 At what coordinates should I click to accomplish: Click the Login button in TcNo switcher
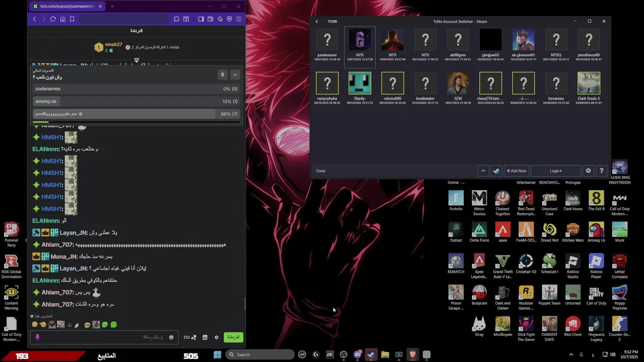(x=555, y=171)
